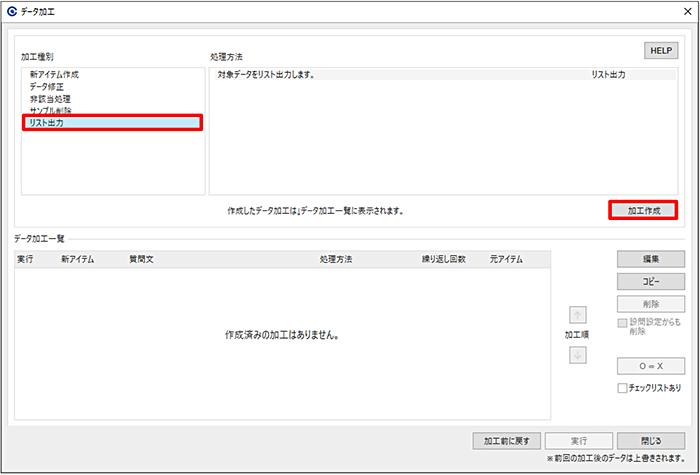Open the HELP button
The width and height of the screenshot is (700, 475).
point(660,49)
